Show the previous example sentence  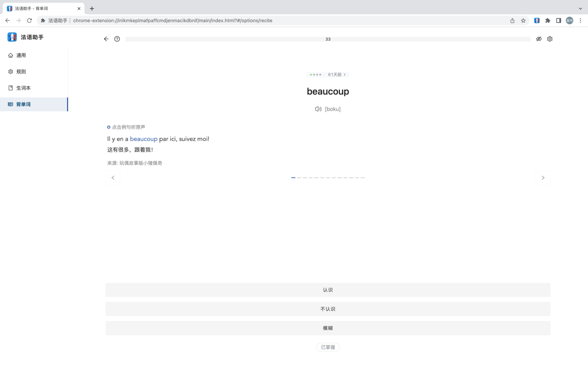click(113, 178)
